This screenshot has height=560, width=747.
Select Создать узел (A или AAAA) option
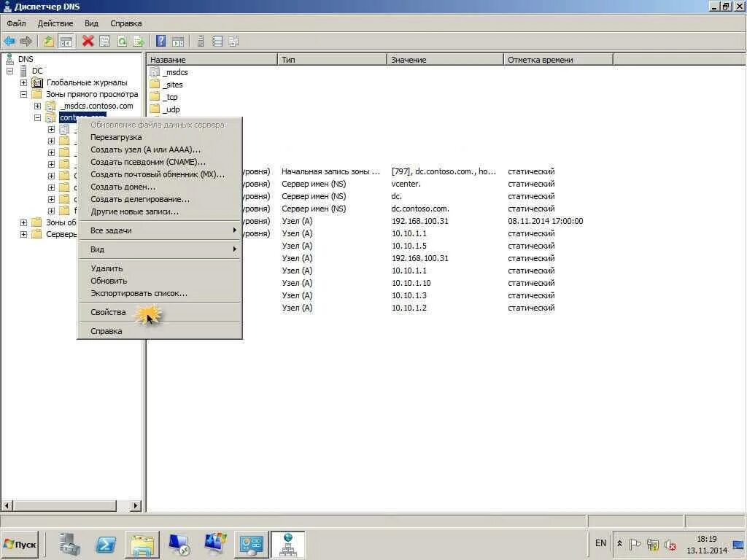[x=144, y=149]
